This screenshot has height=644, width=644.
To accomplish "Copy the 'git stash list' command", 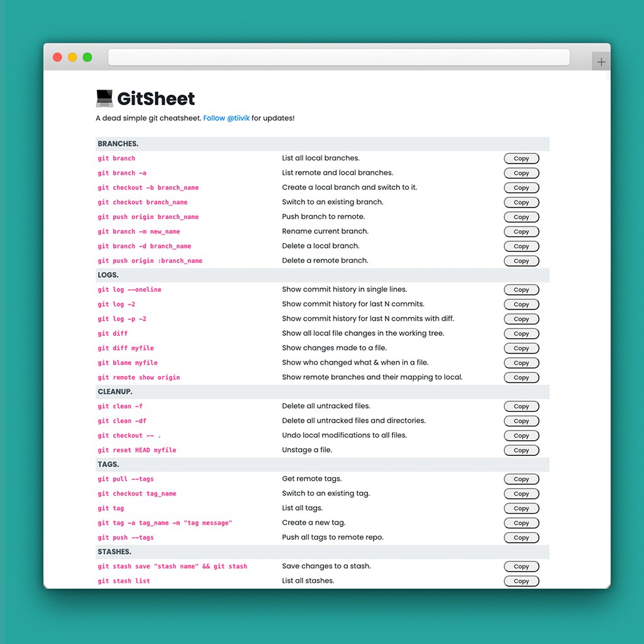I will point(521,582).
